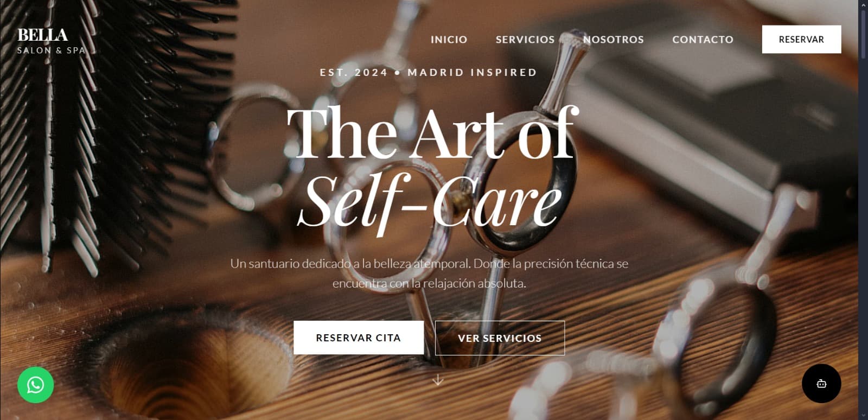Click the down-arrow icon below the hero buttons

point(438,380)
